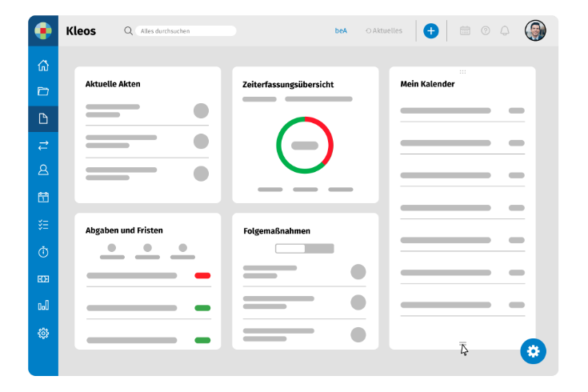The width and height of the screenshot is (588, 392).
Task: Open the user profile avatar
Action: coord(535,31)
